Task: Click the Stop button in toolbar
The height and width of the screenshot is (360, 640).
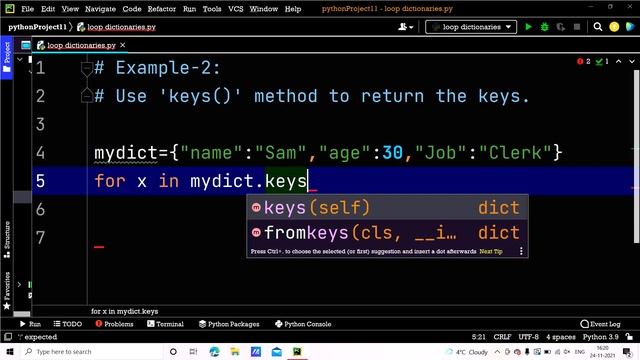Action: tap(577, 27)
